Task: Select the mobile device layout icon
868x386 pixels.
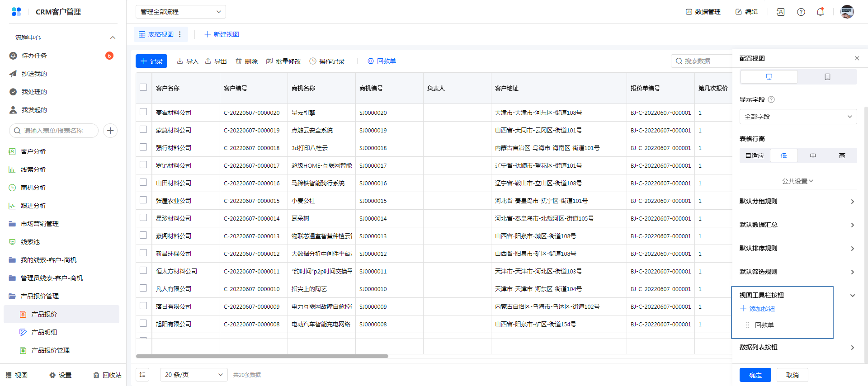Action: [827, 77]
